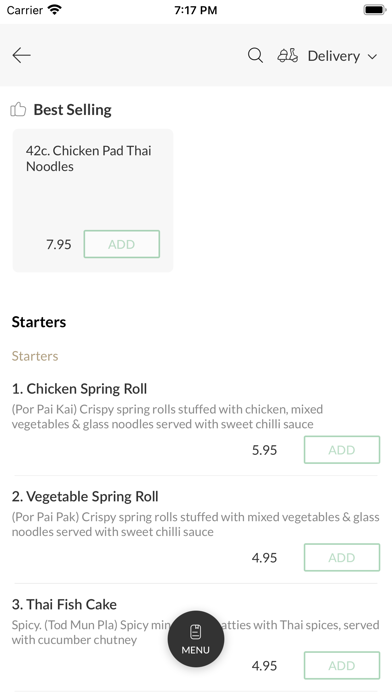The image size is (392, 696).
Task: Tap the back arrow icon
Action: point(21,55)
